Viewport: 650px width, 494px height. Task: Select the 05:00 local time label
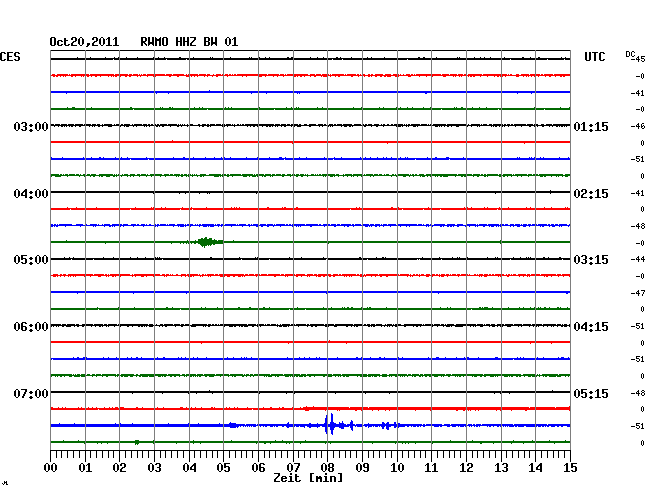[x=31, y=260]
